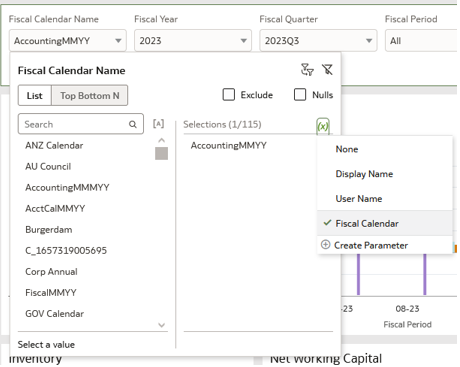The height and width of the screenshot is (367, 460).
Task: Click the grey scrollbar thumb
Action: point(162,154)
